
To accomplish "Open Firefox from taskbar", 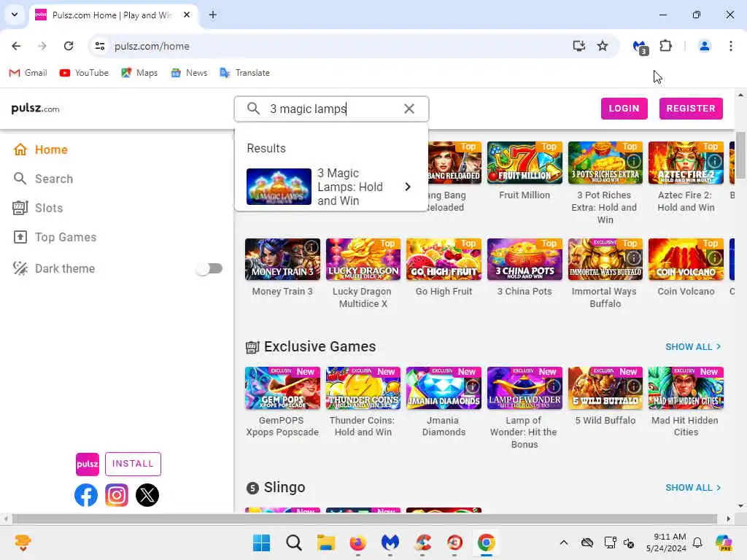I will pos(357,542).
